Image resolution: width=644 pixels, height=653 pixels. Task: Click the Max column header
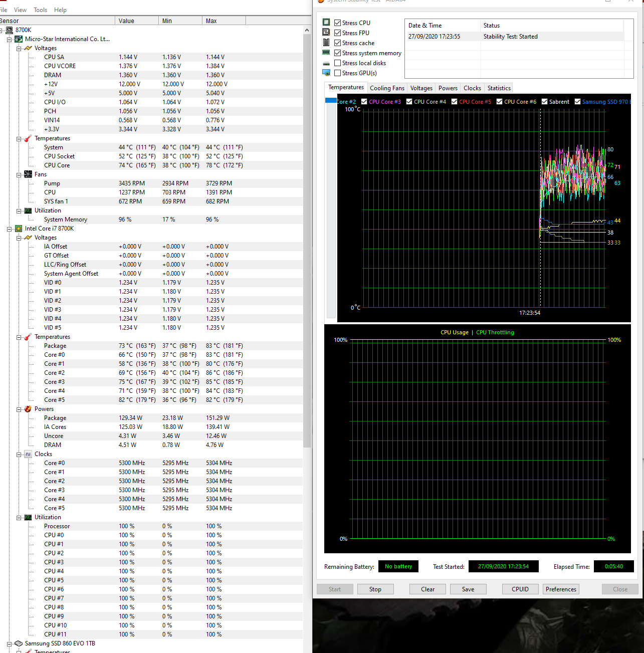[x=224, y=21]
